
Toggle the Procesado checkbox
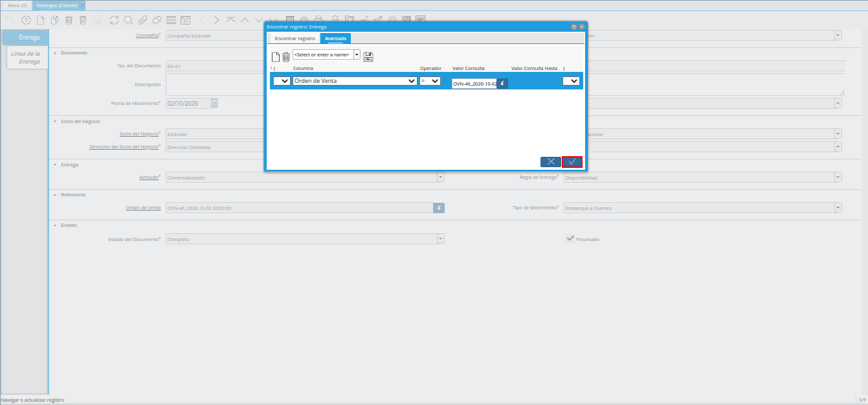pyautogui.click(x=570, y=238)
